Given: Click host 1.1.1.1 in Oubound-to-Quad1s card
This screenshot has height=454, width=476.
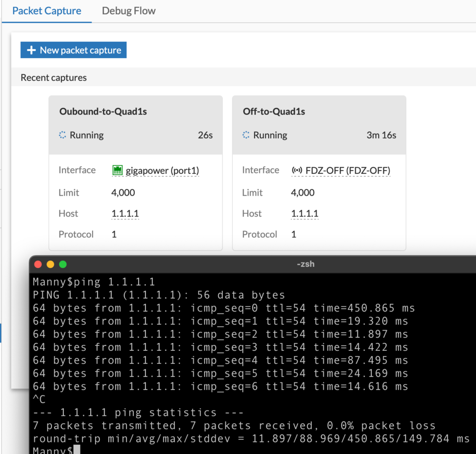Looking at the screenshot, I should (125, 214).
